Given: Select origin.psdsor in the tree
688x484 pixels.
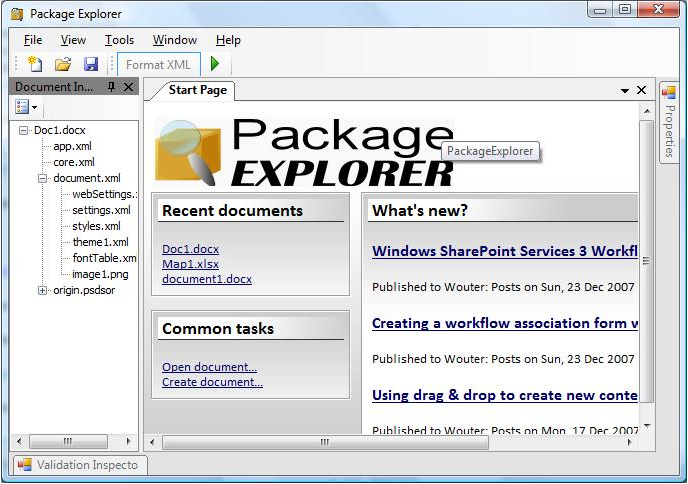Looking at the screenshot, I should (x=84, y=290).
